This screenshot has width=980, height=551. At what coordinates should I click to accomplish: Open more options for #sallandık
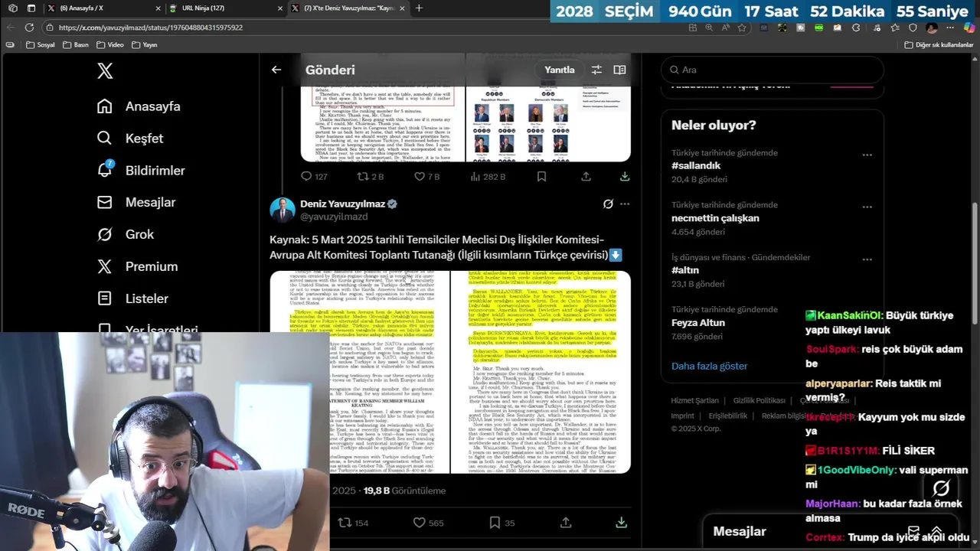[867, 155]
